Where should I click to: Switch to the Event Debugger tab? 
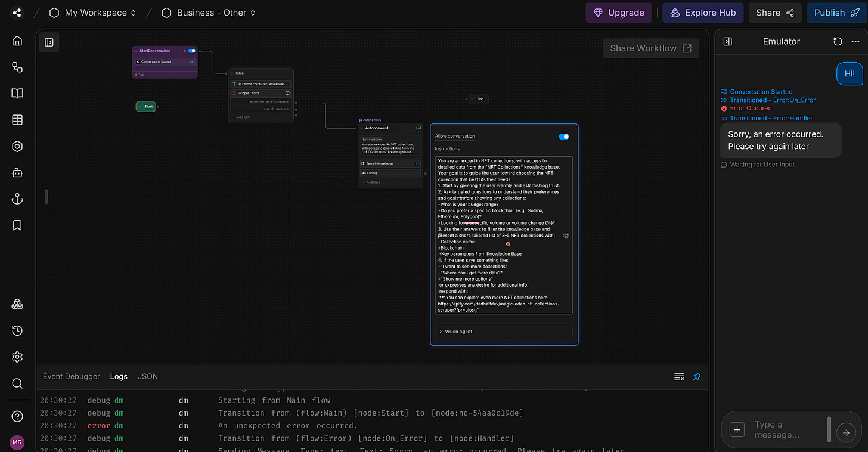72,376
